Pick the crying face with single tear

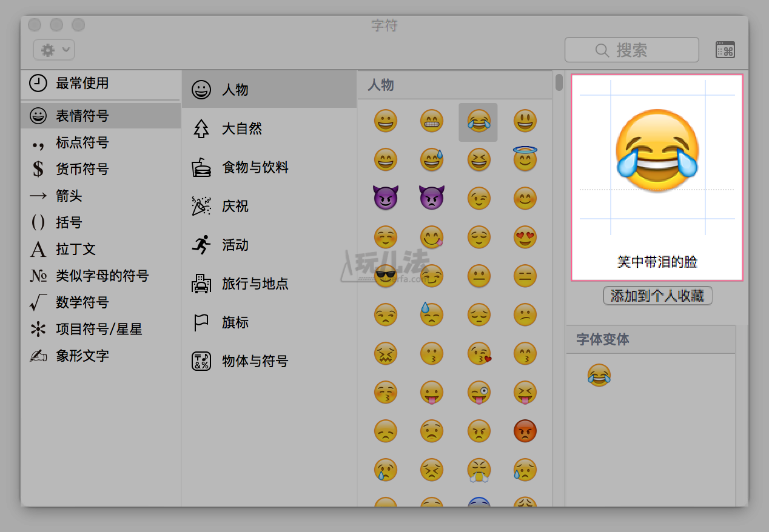point(386,470)
